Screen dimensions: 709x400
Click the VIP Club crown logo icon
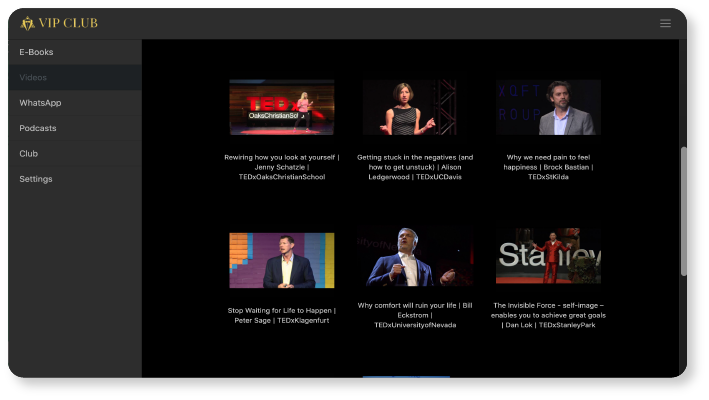tap(28, 23)
